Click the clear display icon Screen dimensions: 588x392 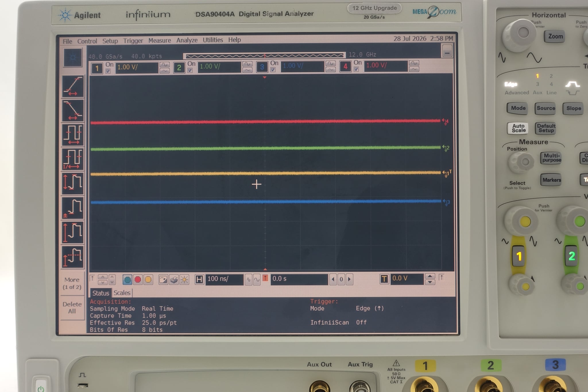[x=163, y=279]
